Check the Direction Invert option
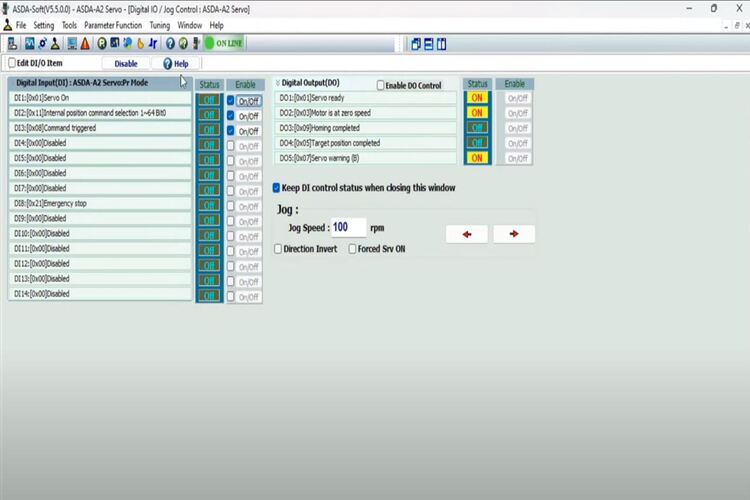The height and width of the screenshot is (500, 750). click(x=278, y=249)
